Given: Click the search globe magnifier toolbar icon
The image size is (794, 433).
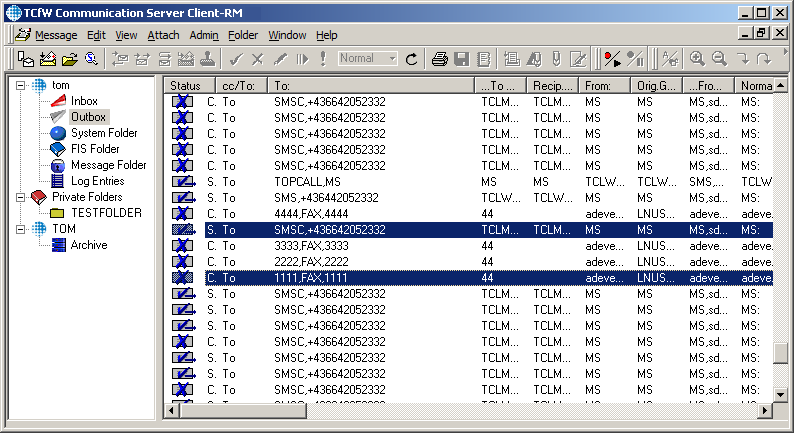Looking at the screenshot, I should tap(91, 59).
